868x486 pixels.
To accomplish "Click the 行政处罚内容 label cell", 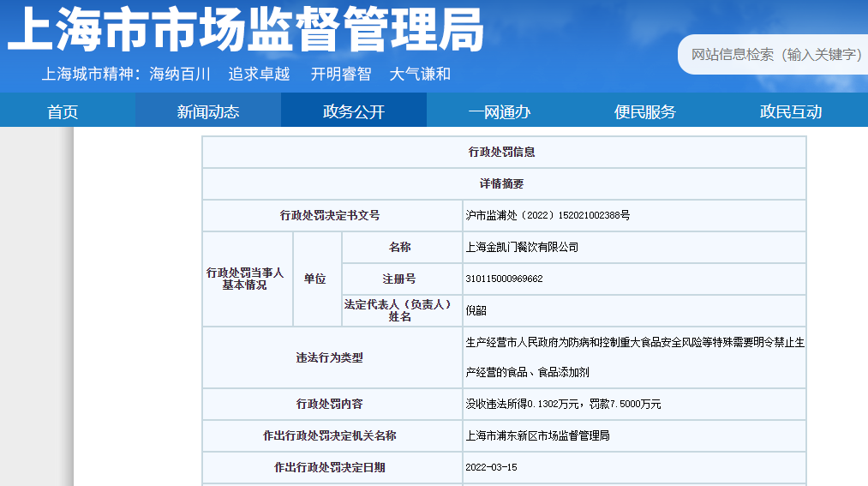I will [332, 404].
